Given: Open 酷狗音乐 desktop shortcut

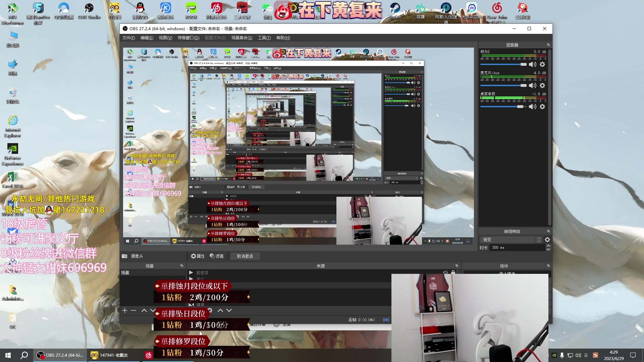Looking at the screenshot, I should point(166,11).
